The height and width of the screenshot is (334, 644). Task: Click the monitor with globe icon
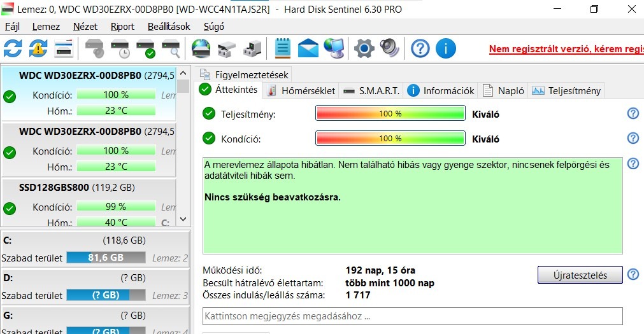334,48
